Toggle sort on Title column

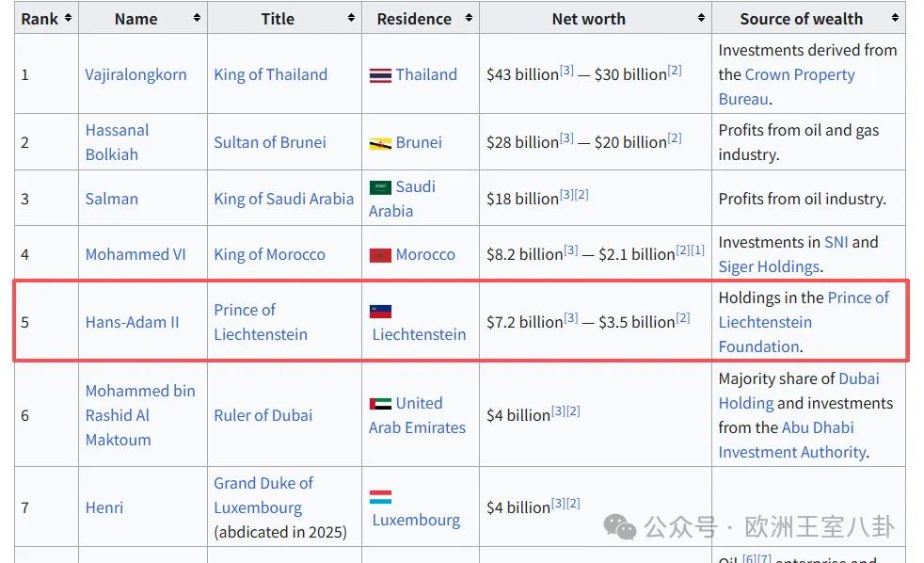(351, 18)
